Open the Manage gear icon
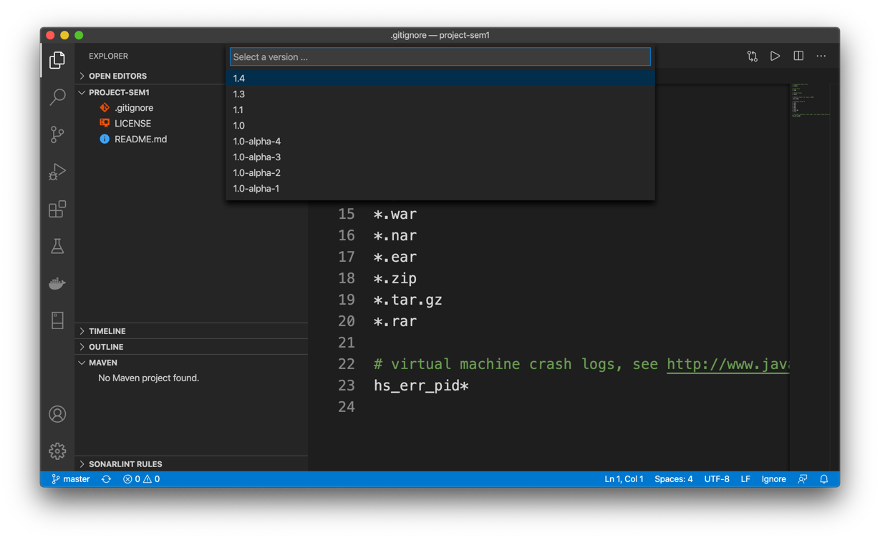This screenshot has height=540, width=880. [x=57, y=451]
